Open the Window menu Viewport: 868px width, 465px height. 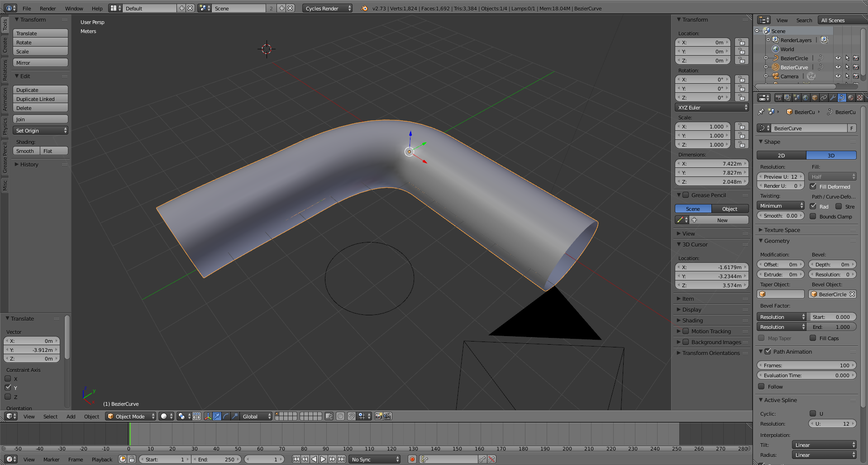tap(74, 8)
